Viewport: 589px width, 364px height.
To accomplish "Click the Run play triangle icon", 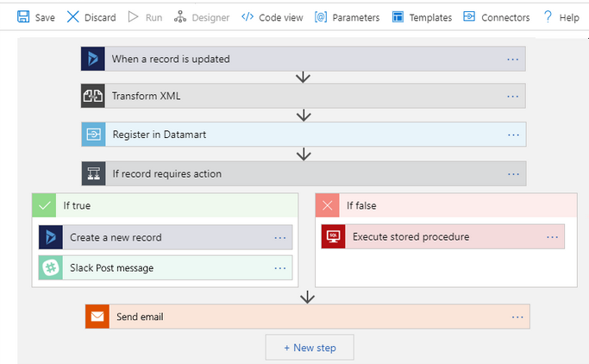I will [133, 17].
